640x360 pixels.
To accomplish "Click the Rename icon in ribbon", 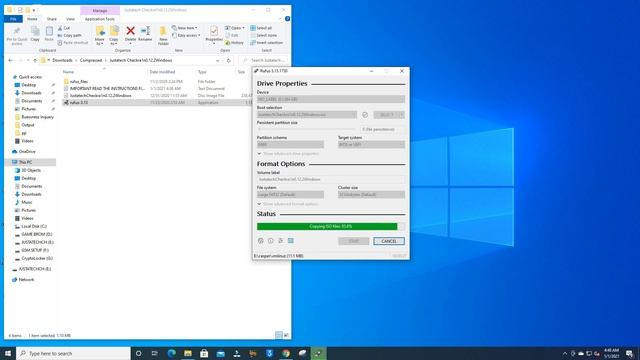I will tap(145, 31).
